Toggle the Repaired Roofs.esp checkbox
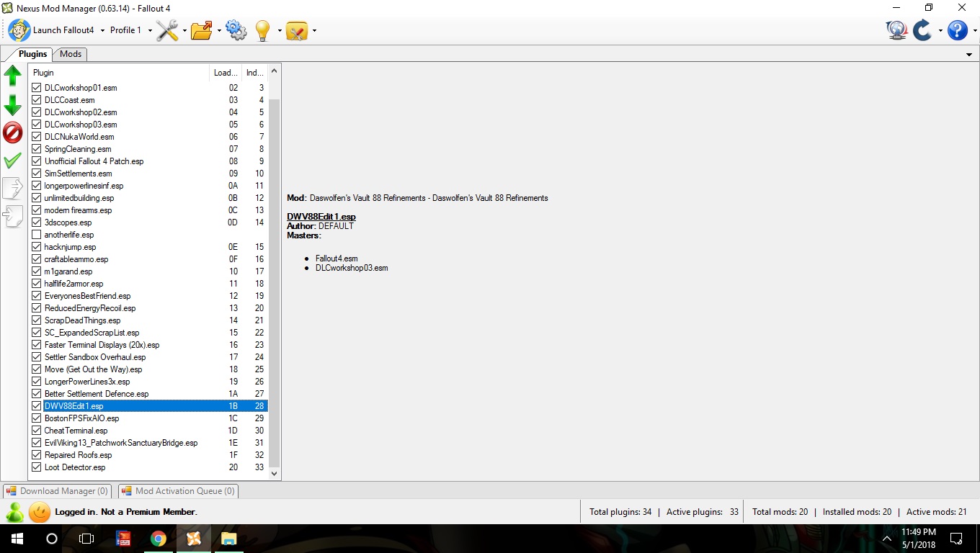The image size is (980, 553). tap(37, 455)
